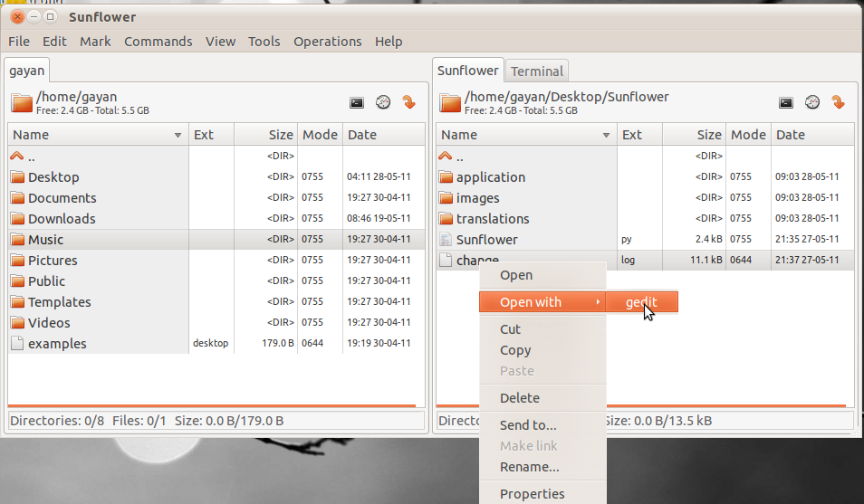Open terminal icon in right pane header
The height and width of the screenshot is (504, 864).
point(786,102)
